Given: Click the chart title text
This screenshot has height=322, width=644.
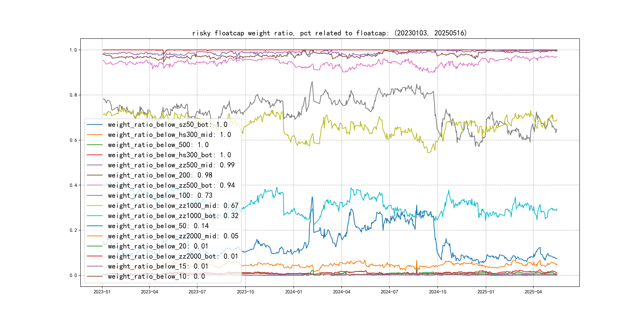Looking at the screenshot, I should tap(329, 33).
